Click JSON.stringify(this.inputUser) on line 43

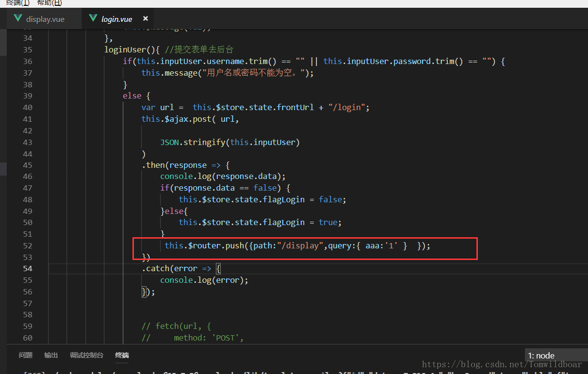pos(230,142)
